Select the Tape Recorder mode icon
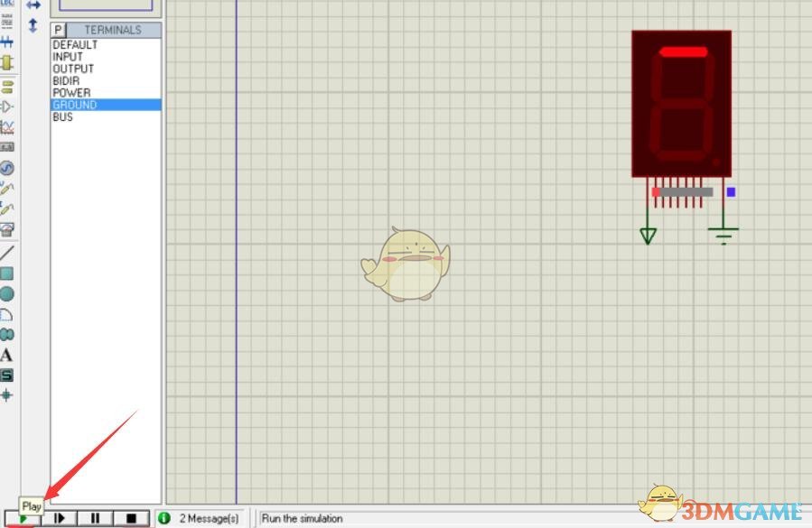This screenshot has width=812, height=528. tap(6, 147)
